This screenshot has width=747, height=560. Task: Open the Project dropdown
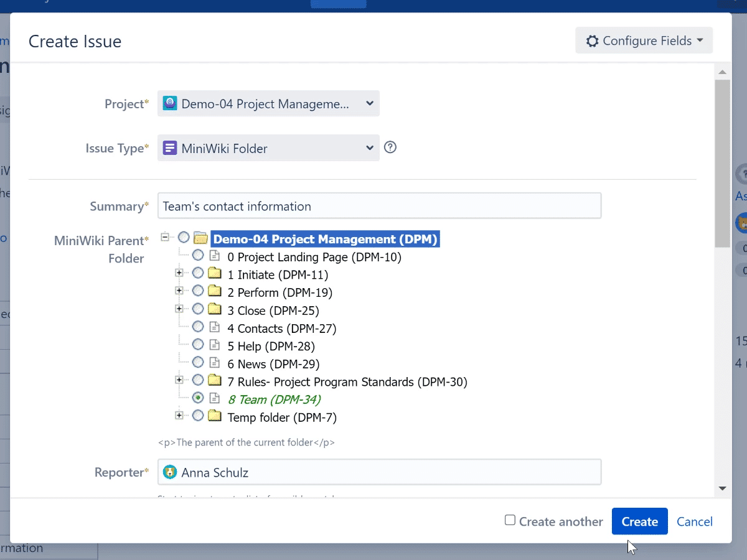point(268,104)
